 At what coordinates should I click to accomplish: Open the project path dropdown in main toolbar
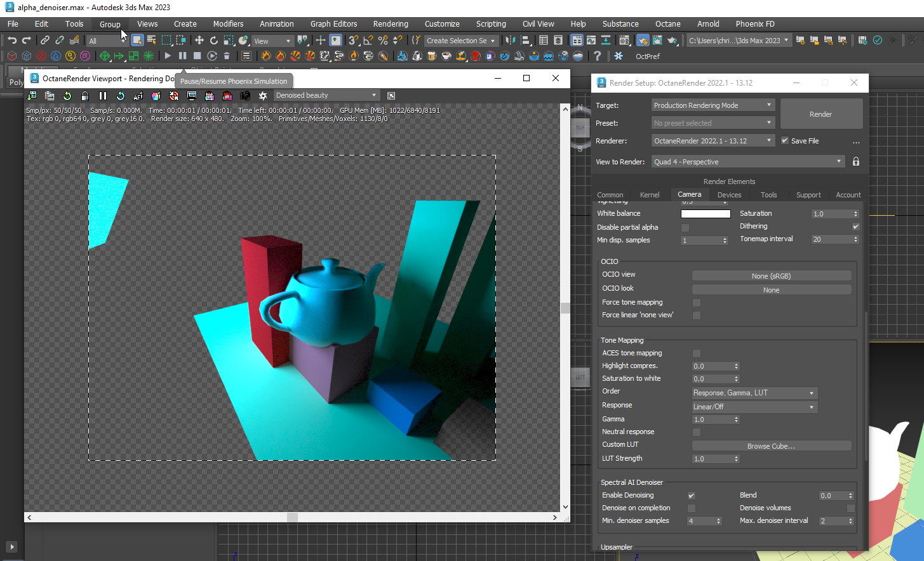pyautogui.click(x=739, y=41)
